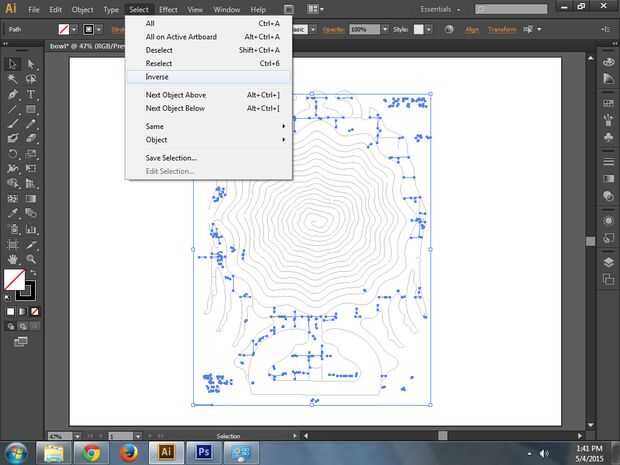Image resolution: width=620 pixels, height=465 pixels.
Task: Select the Hand tool
Action: coord(13,259)
